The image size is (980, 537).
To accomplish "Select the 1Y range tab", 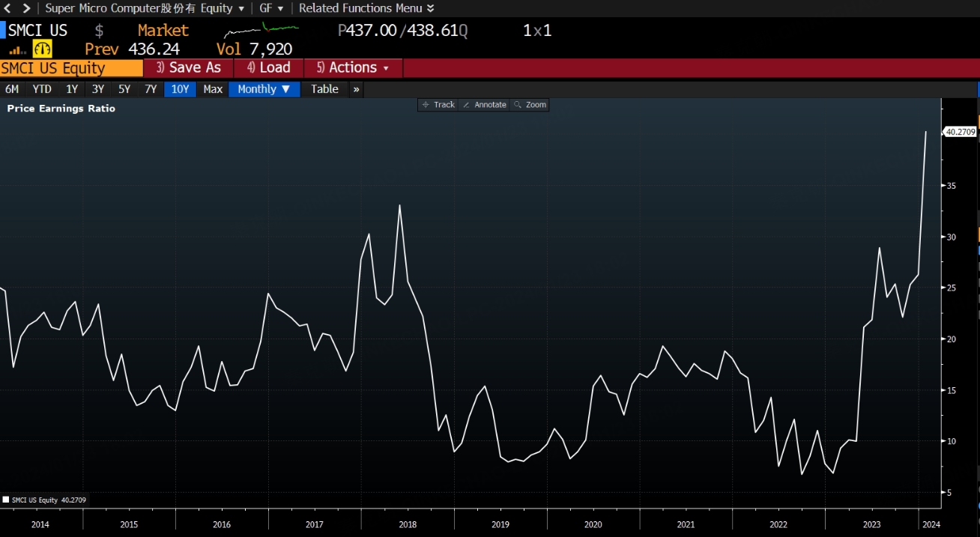I will (x=72, y=89).
